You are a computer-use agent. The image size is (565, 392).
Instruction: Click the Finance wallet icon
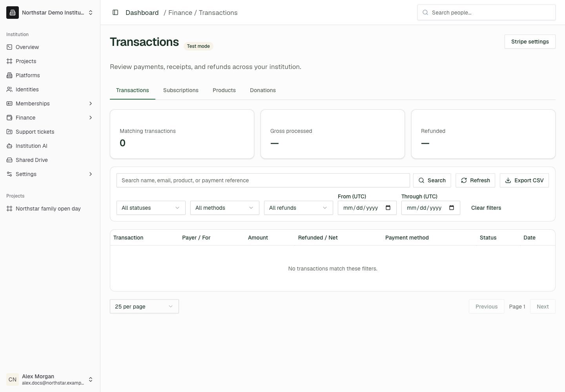click(9, 118)
